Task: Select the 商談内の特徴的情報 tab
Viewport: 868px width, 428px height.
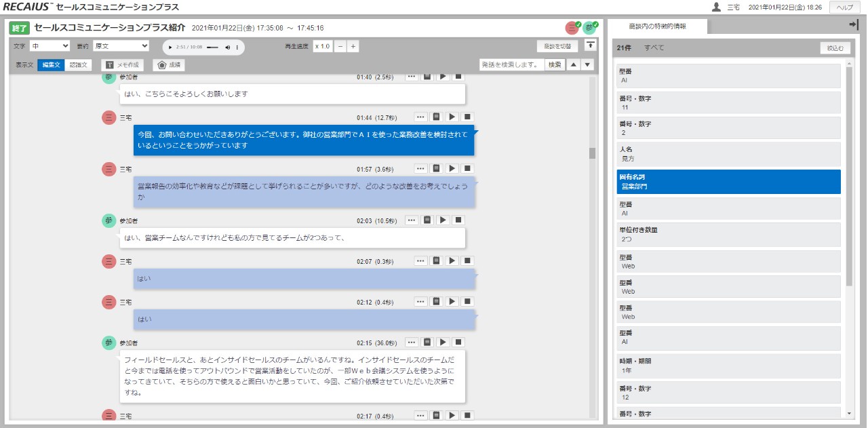Action: 658,26
